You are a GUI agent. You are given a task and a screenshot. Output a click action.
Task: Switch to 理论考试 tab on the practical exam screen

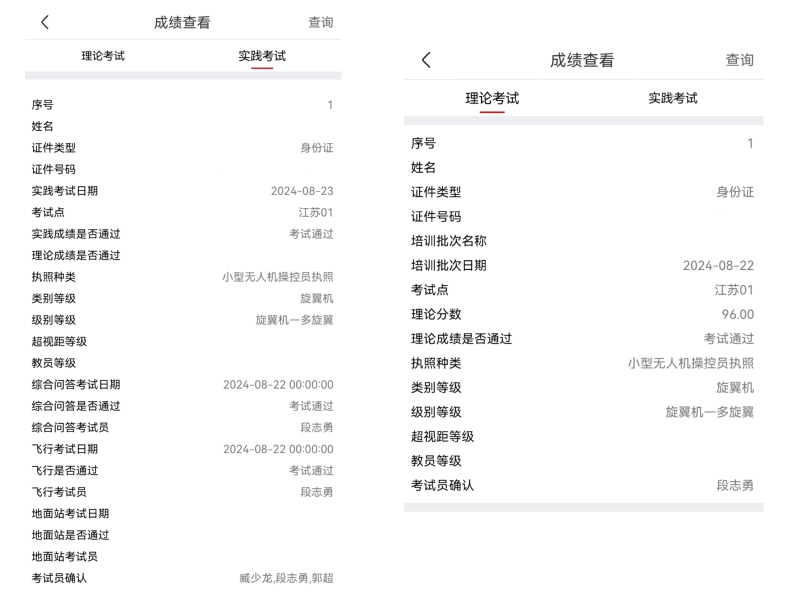[103, 56]
